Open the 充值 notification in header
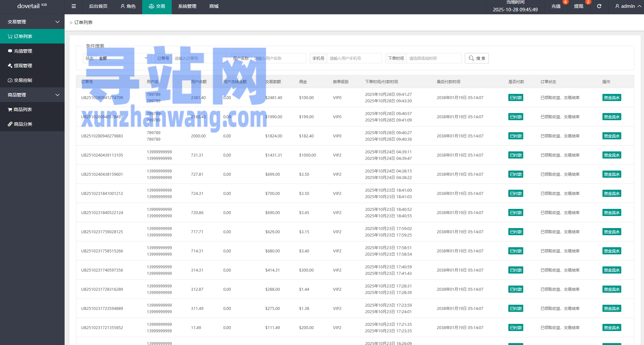The height and width of the screenshot is (345, 644). 556,6
